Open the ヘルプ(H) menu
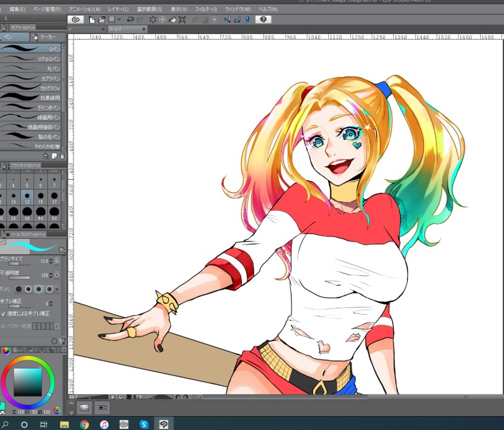 pyautogui.click(x=268, y=9)
